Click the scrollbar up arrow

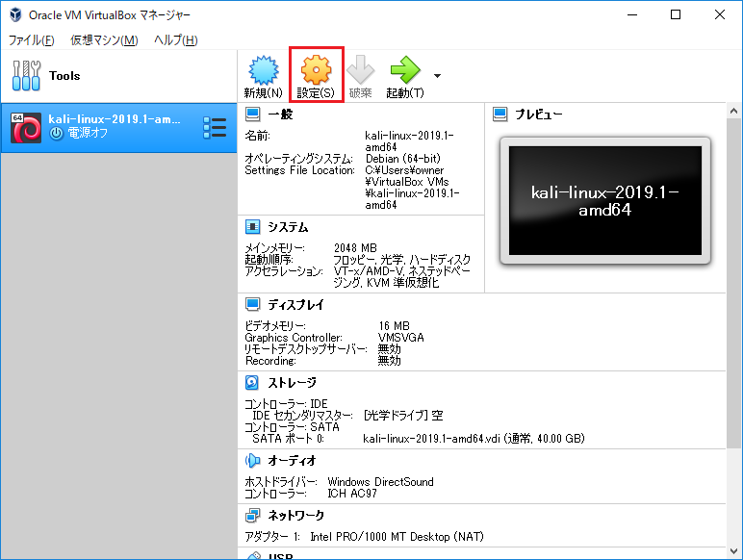point(734,112)
